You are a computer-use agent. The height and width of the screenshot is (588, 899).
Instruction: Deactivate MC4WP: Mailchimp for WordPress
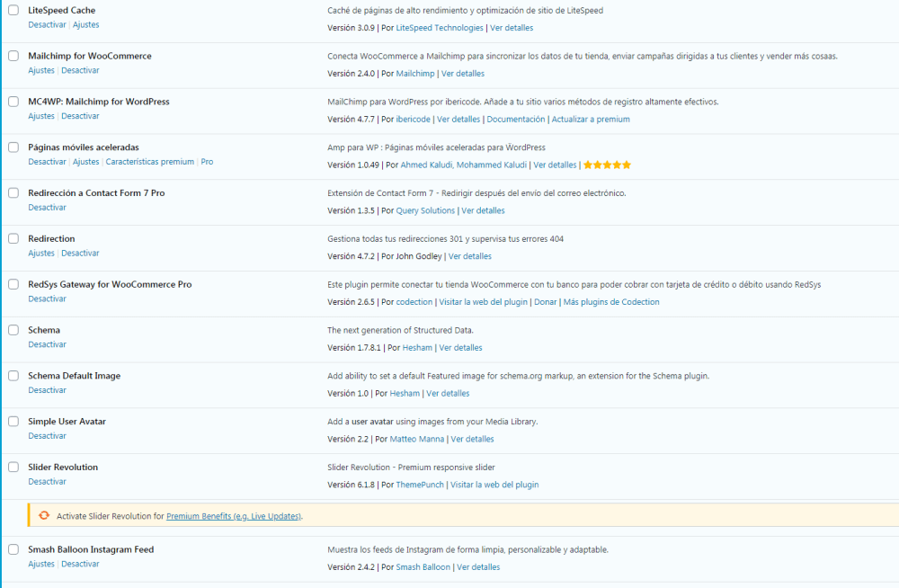coord(80,116)
